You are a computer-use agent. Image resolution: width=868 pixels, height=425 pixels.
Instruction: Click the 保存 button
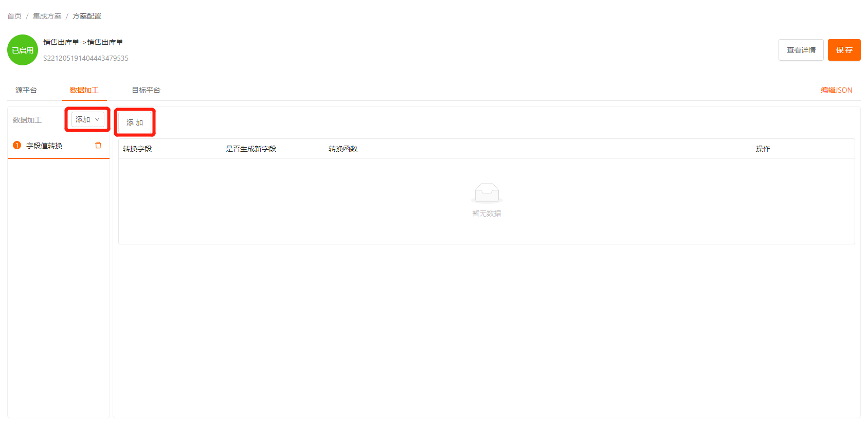pos(844,50)
